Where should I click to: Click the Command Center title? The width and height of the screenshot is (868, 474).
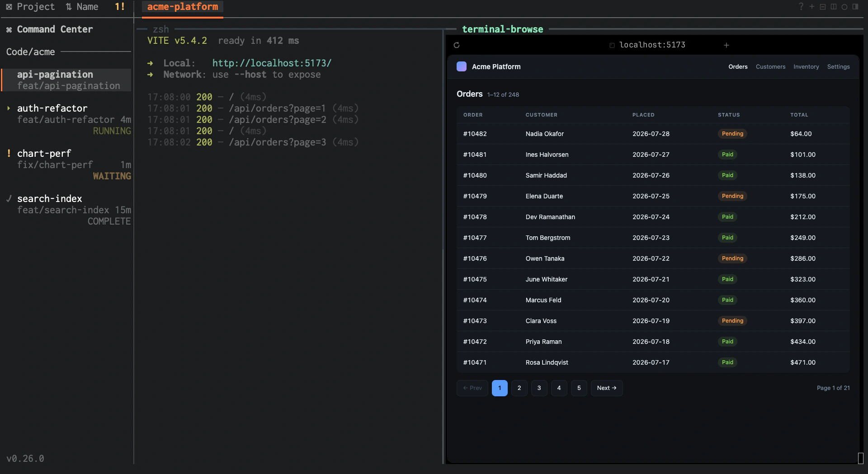click(x=55, y=29)
